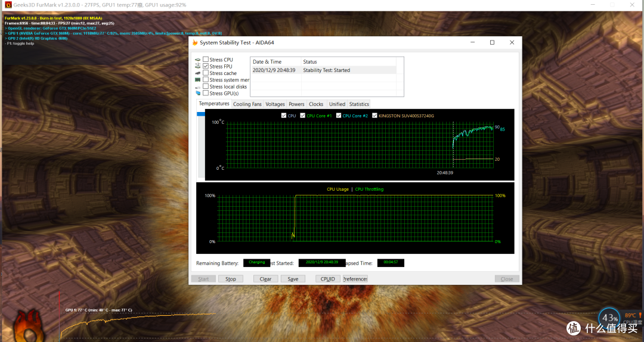
Task: Open the Cooling Fans tab
Action: [x=247, y=104]
